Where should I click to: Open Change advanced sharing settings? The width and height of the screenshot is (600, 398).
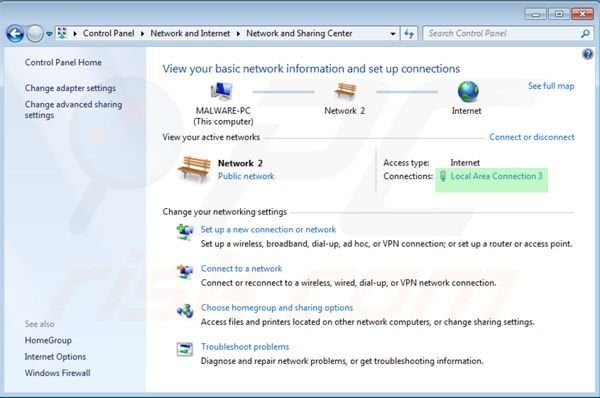click(x=73, y=109)
